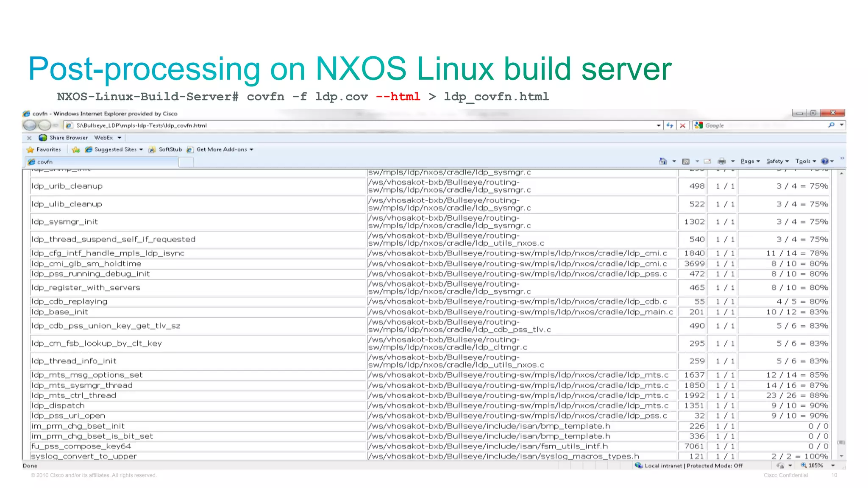Click Get More Add-ons link
868x488 pixels.
221,150
